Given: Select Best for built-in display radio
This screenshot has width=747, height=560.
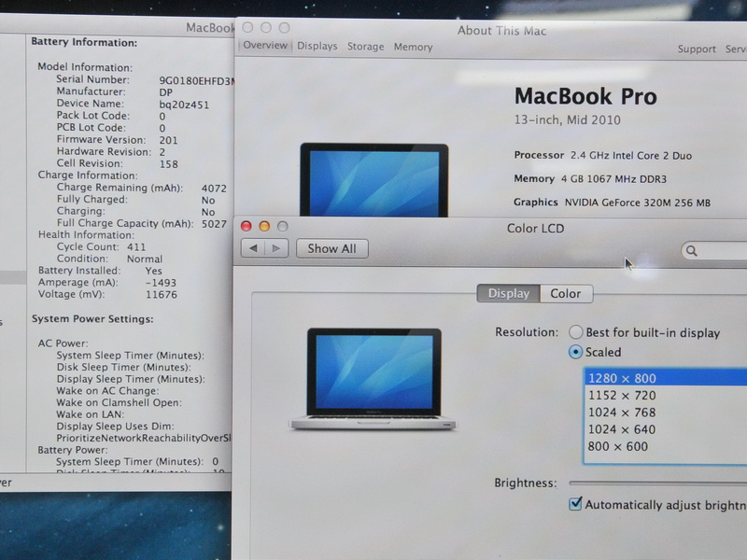Looking at the screenshot, I should pos(575,332).
